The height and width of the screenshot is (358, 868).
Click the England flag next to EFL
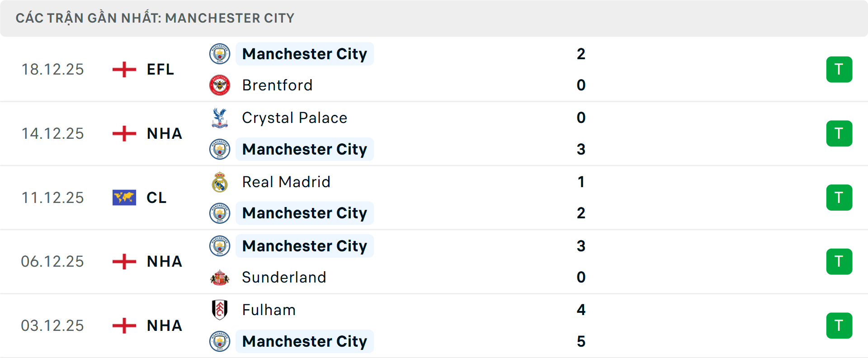tap(124, 69)
